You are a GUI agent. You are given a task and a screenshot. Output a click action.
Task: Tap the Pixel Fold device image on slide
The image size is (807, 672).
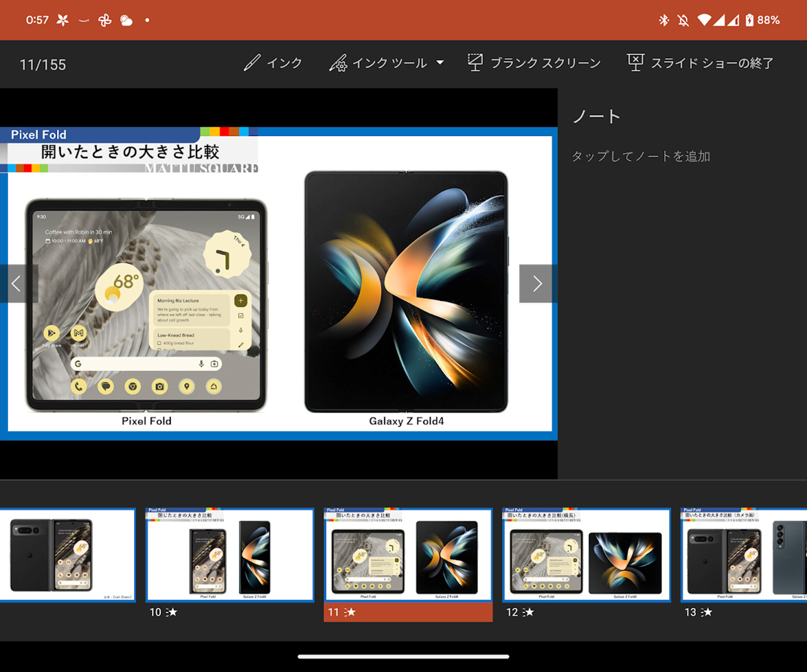pos(146,305)
